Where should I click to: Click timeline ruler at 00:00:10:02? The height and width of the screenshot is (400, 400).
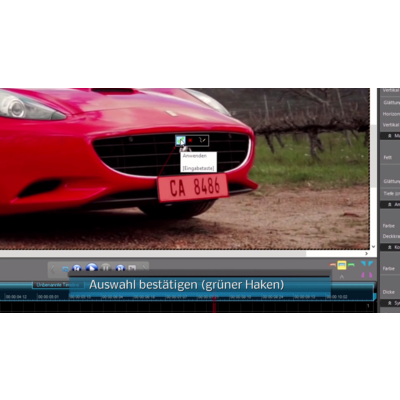[x=337, y=297]
